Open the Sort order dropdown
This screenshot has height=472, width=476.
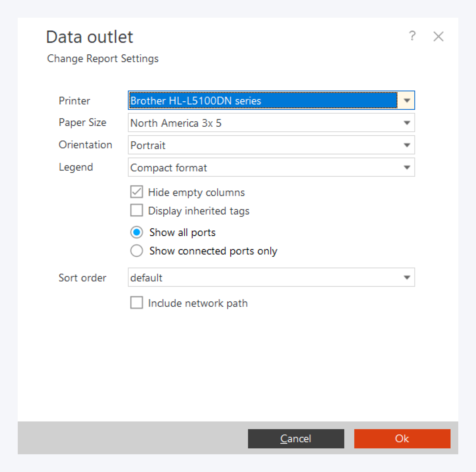click(x=407, y=278)
